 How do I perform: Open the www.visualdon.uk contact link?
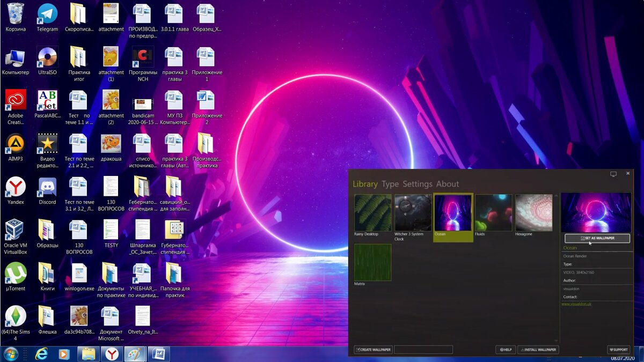(x=576, y=304)
